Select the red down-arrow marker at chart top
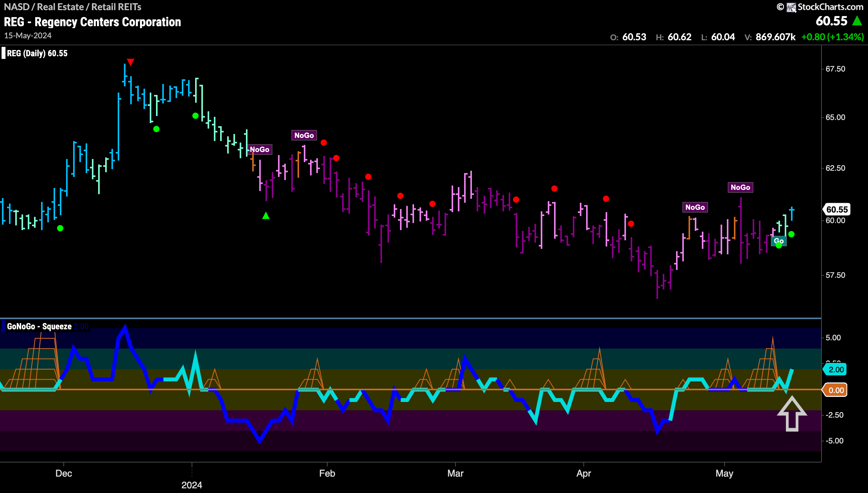This screenshot has width=868, height=493. (130, 62)
